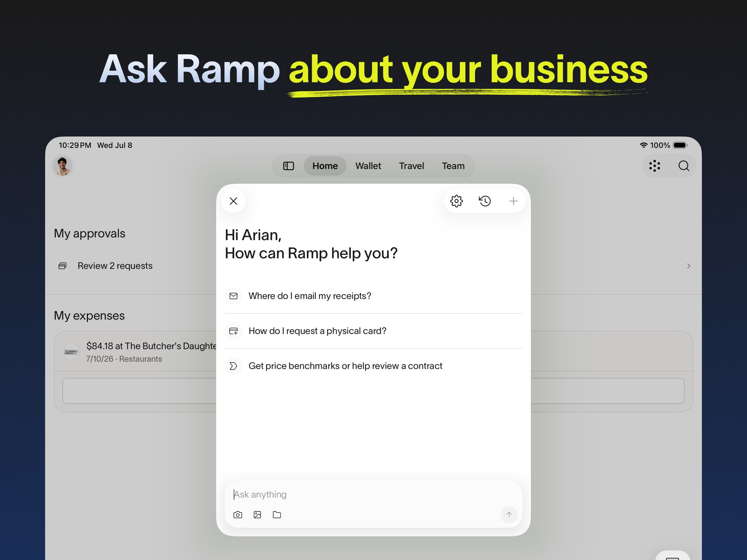
Task: Send message with up-arrow button
Action: click(509, 514)
